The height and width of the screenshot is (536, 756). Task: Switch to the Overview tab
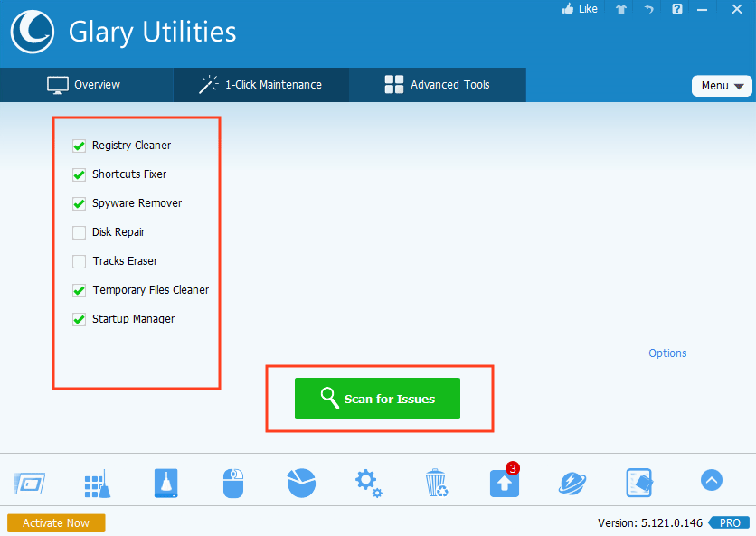point(86,85)
